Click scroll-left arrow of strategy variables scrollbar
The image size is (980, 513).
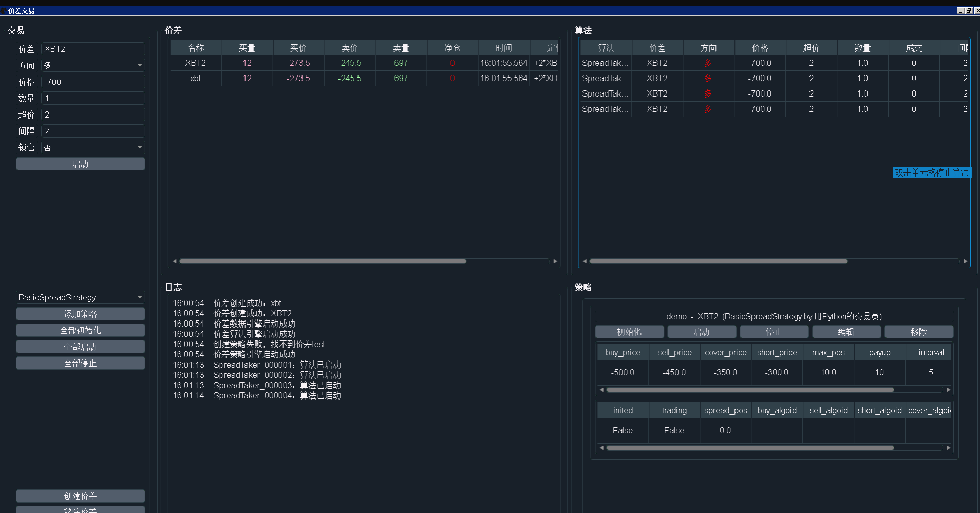click(601, 448)
